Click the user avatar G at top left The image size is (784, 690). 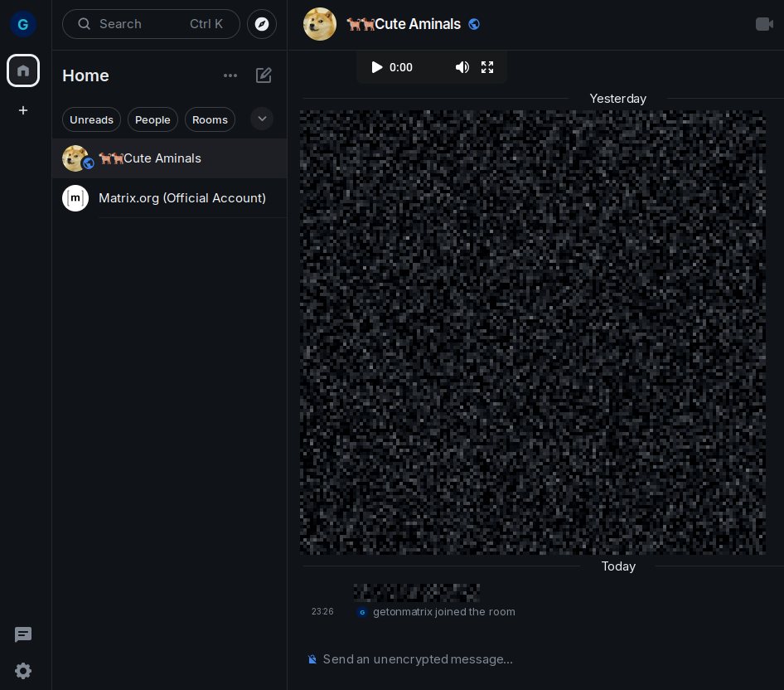coord(23,24)
